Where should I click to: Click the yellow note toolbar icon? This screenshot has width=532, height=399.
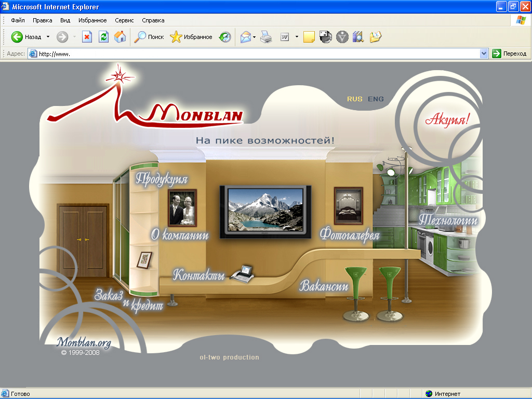[309, 37]
